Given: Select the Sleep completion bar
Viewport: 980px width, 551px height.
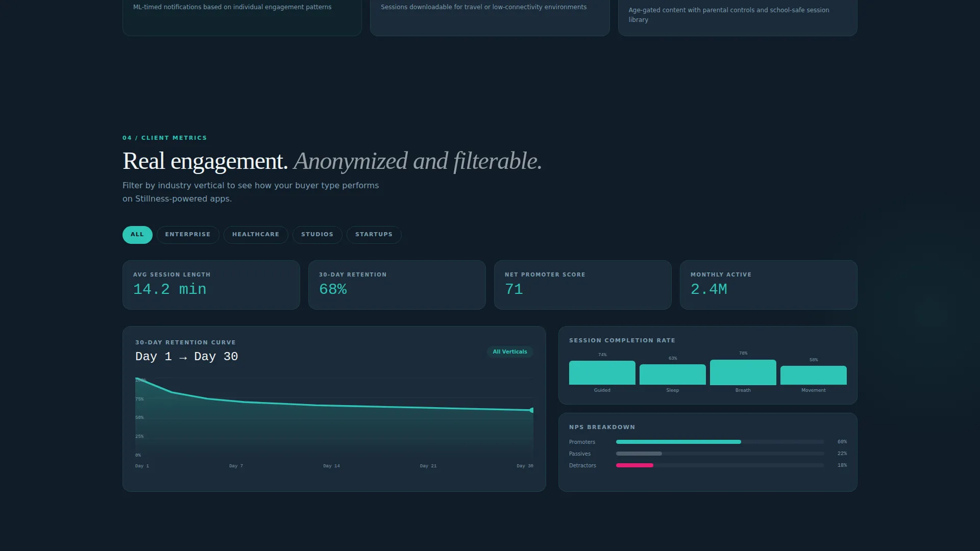Looking at the screenshot, I should point(673,374).
